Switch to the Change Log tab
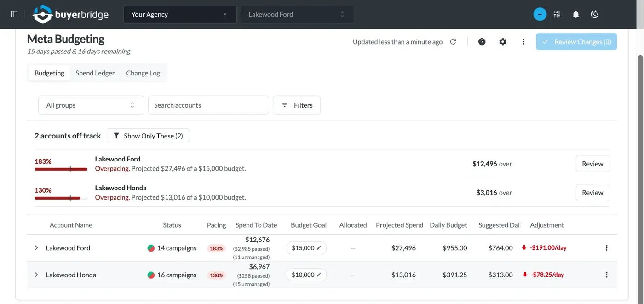This screenshot has width=644, height=304. click(143, 73)
